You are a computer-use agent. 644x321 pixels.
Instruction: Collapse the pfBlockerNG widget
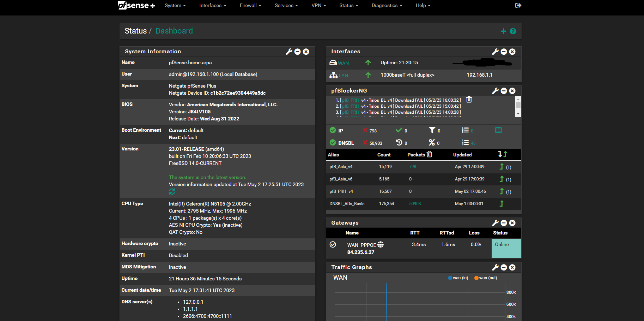504,91
